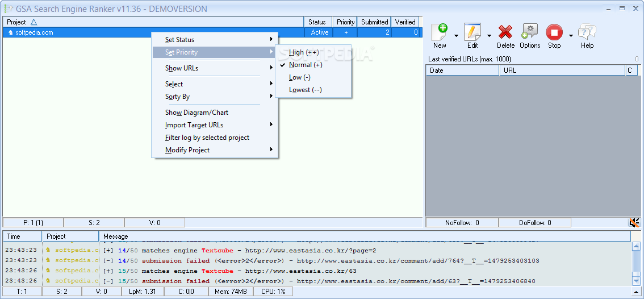Click the log Project column header
644x299 pixels.
tap(70, 236)
